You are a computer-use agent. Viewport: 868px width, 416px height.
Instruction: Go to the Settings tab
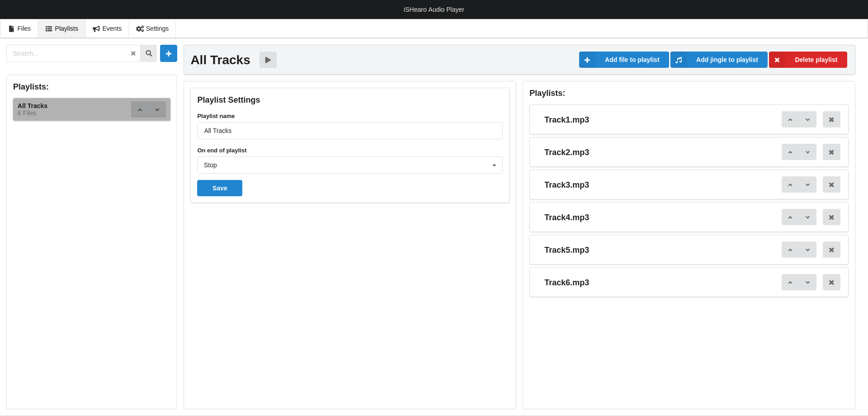[152, 28]
